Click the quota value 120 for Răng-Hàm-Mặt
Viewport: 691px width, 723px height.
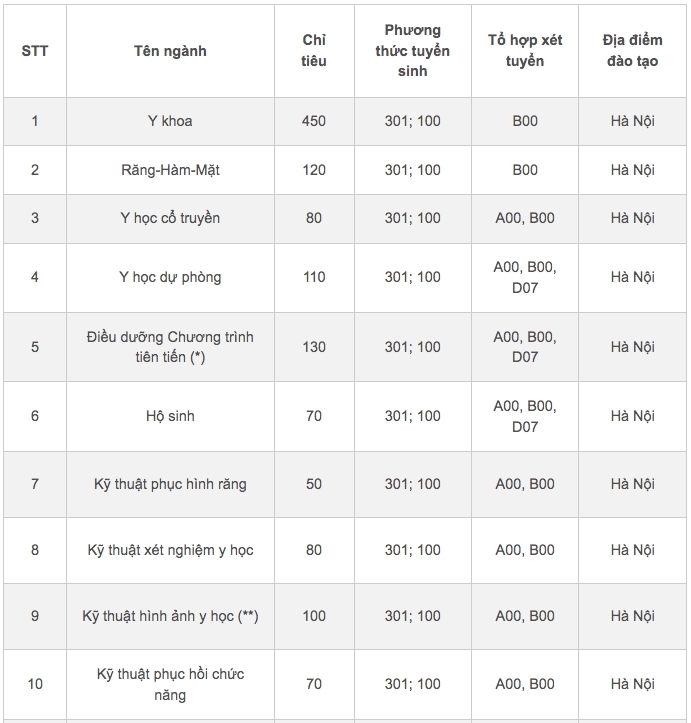tap(314, 170)
